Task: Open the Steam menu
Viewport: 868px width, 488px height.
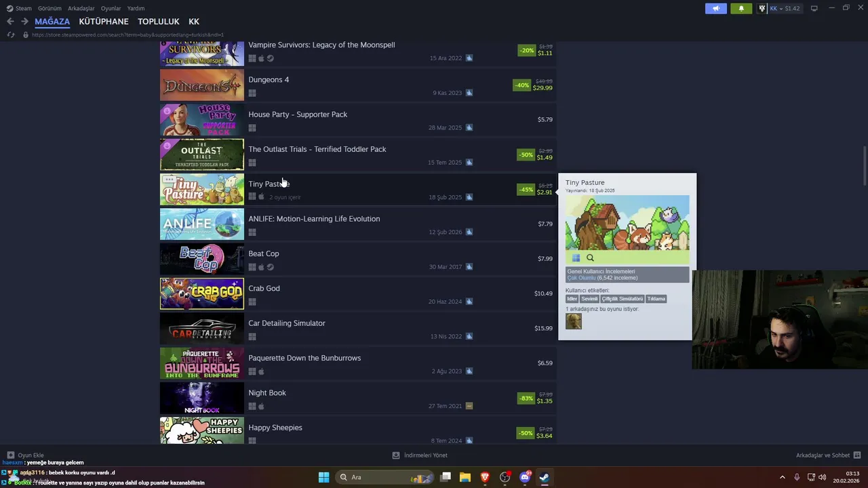Action: (19, 8)
